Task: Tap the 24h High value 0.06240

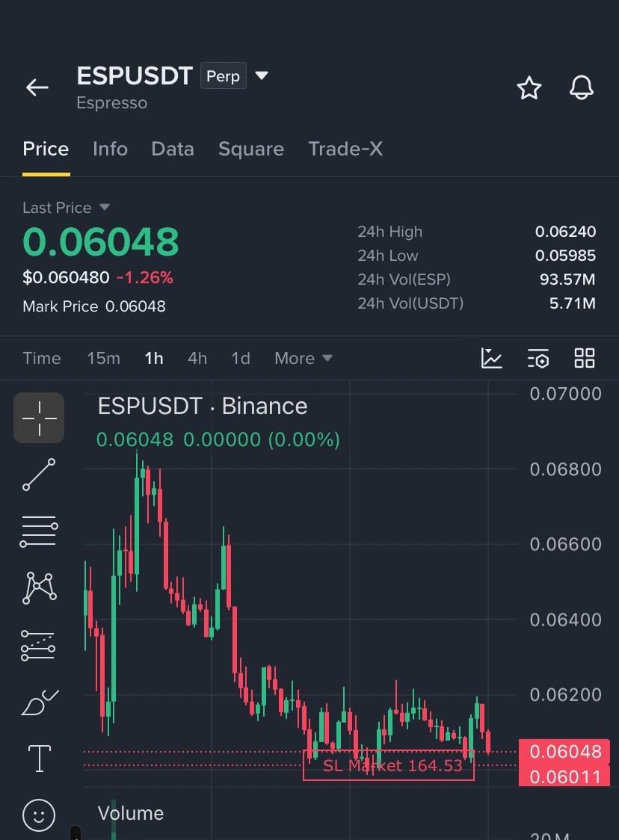Action: coord(565,232)
